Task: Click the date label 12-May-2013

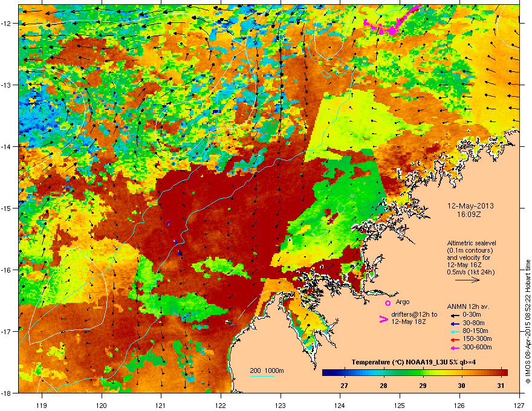Action: 470,206
